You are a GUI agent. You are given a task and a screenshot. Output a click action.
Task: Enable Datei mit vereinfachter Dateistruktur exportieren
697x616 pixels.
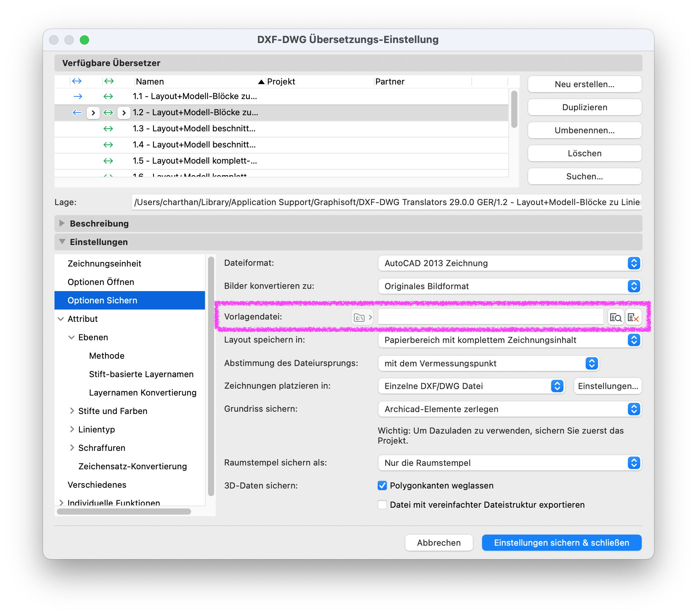[x=382, y=505]
